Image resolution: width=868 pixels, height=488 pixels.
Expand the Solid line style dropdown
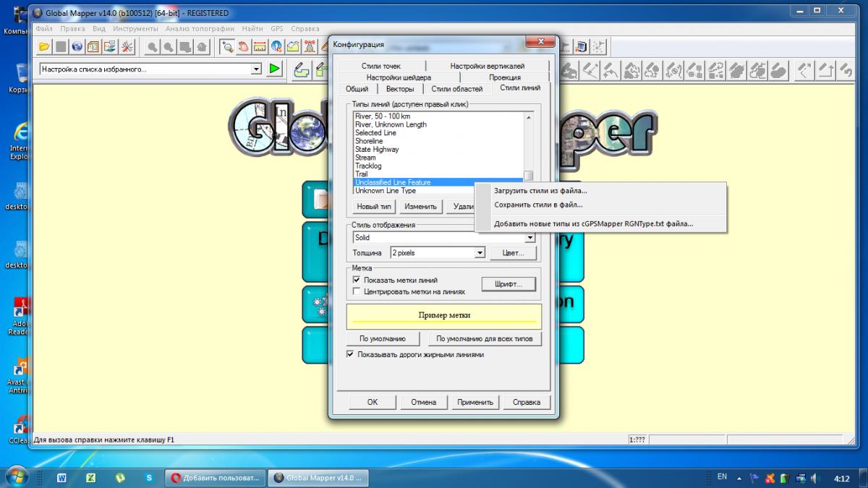point(529,237)
